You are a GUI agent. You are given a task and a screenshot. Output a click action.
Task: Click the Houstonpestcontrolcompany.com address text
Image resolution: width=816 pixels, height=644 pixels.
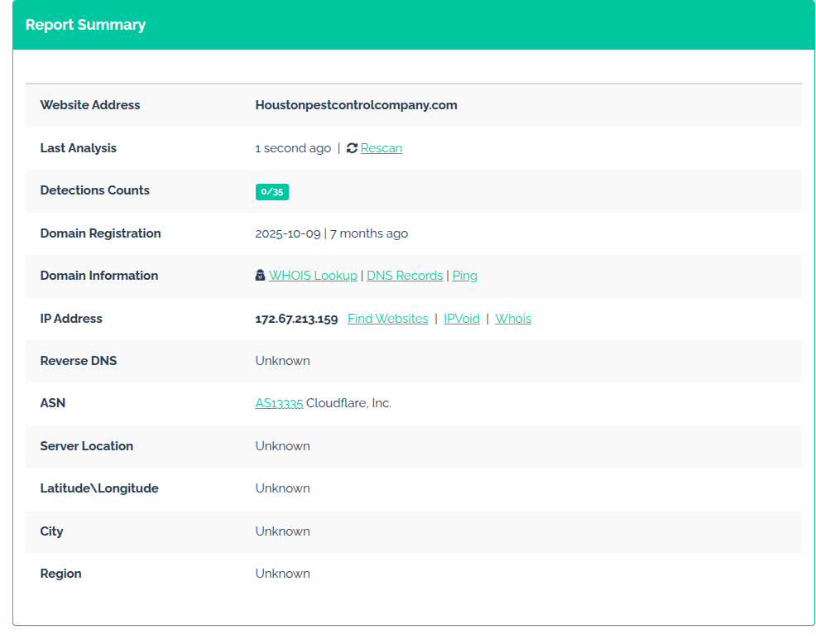pos(356,105)
